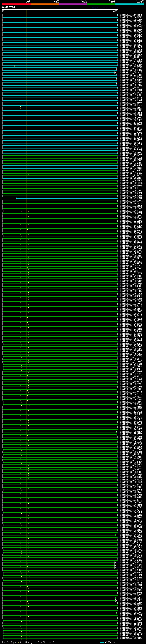The height and width of the screenshot is (644, 146).
Task: Select the UniRef100_C1N8A7 label
Action: tap(131, 65)
